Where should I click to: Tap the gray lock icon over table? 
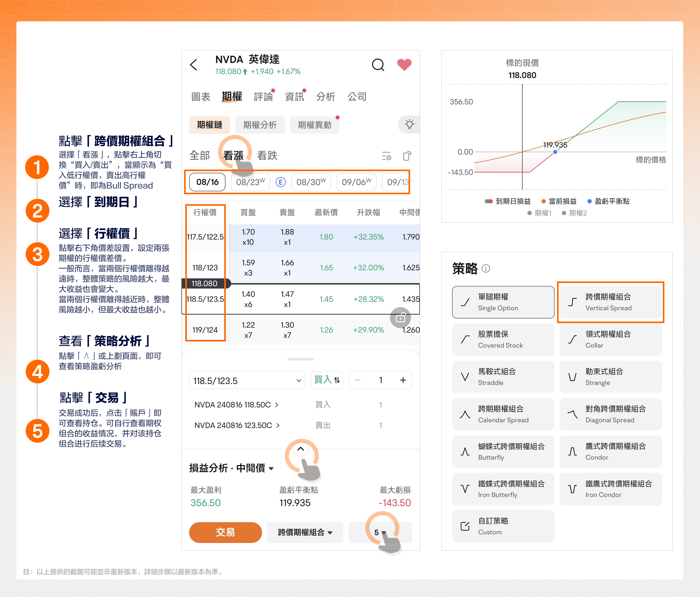click(400, 317)
